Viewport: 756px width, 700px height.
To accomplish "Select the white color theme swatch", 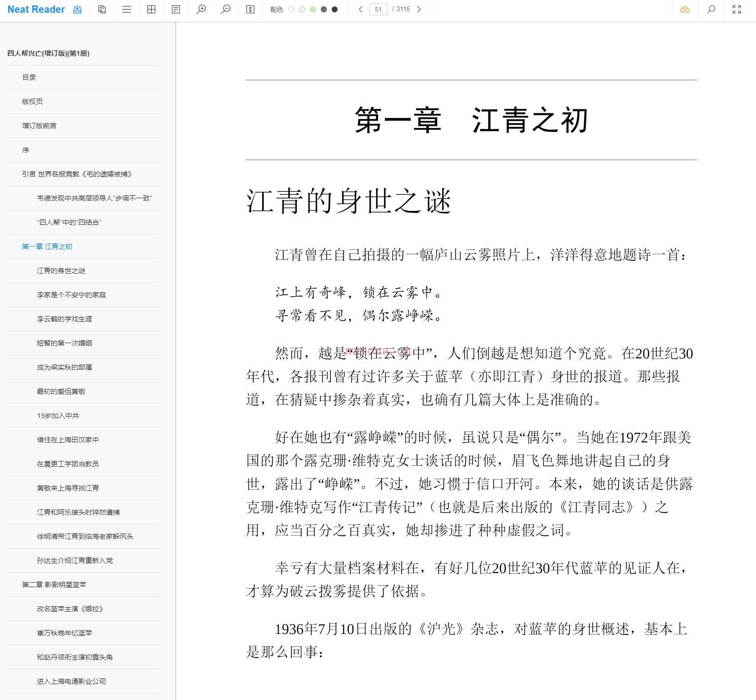I will pyautogui.click(x=291, y=9).
